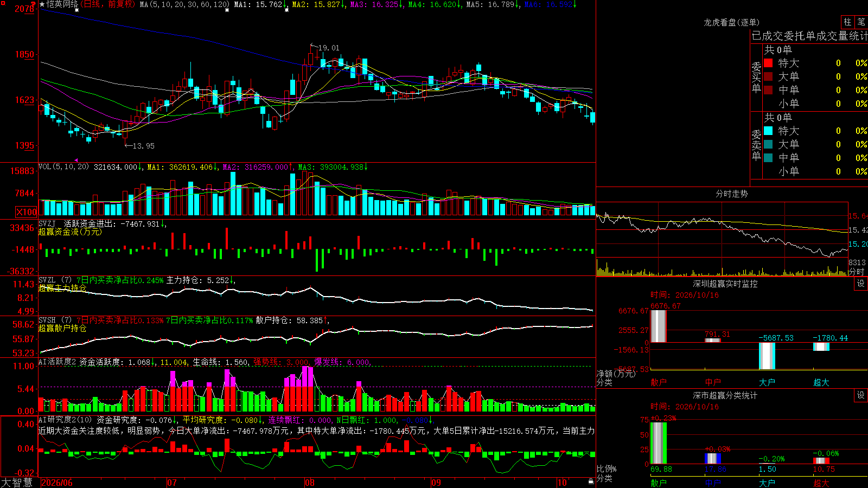Click the 委卖单 section label
This screenshot has width=868, height=488.
pos(756,145)
